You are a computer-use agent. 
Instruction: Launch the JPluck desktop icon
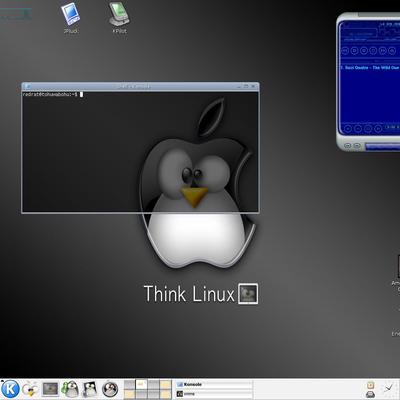click(x=71, y=18)
